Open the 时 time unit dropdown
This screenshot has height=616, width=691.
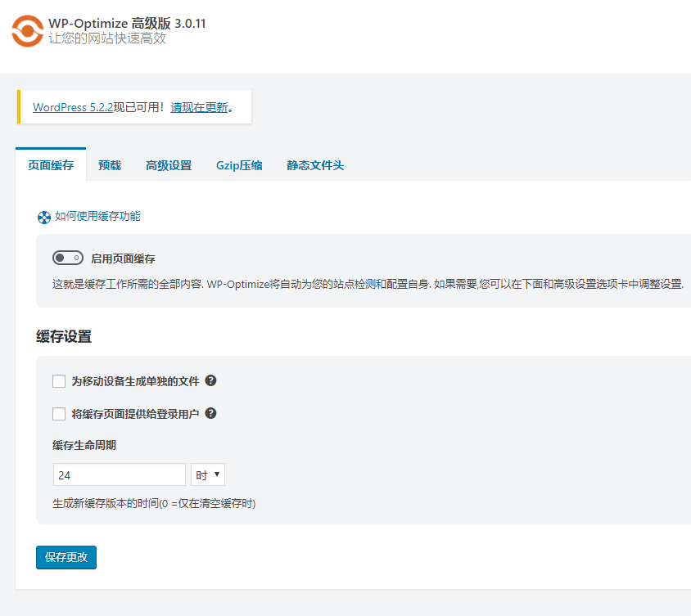[x=208, y=474]
